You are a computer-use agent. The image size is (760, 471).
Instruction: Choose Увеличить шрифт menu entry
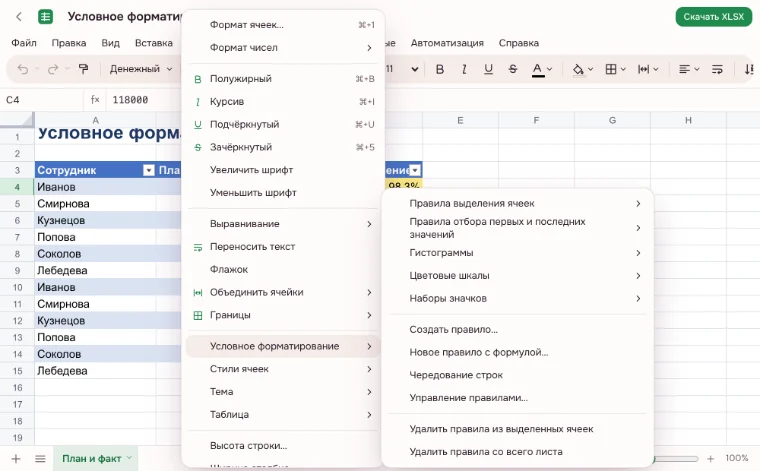pos(283,170)
